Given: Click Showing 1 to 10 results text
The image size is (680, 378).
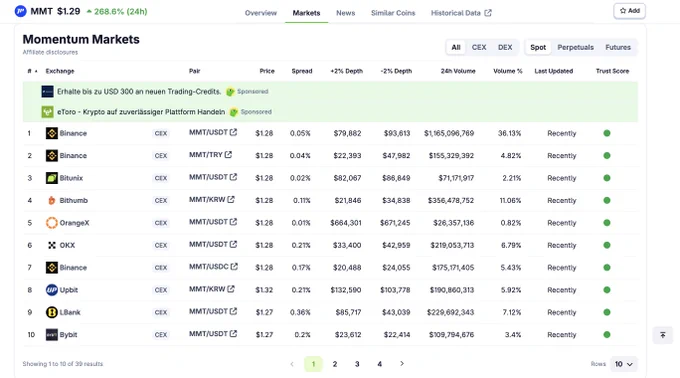Looking at the screenshot, I should (x=63, y=364).
